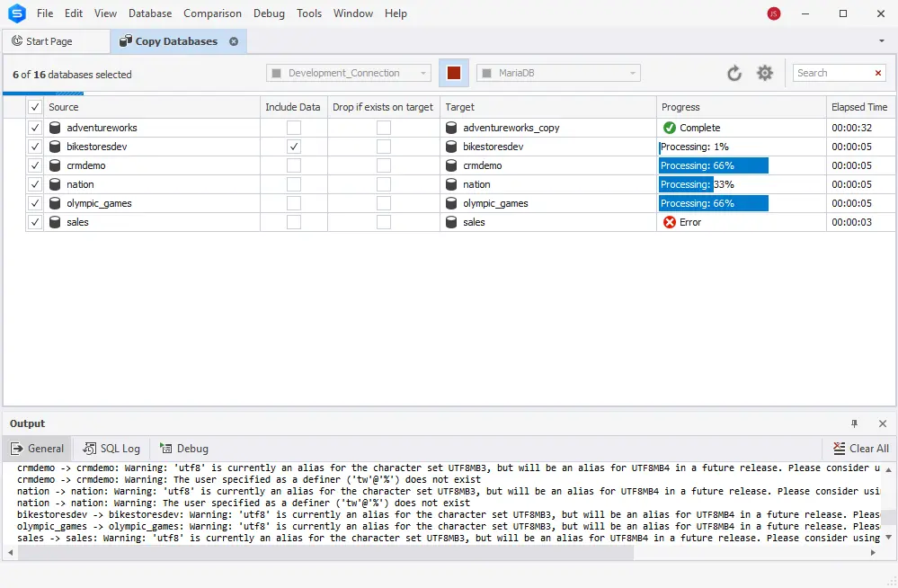Viewport: 898px width, 588px height.
Task: Click the dbForge logo icon top left
Action: pyautogui.click(x=15, y=13)
